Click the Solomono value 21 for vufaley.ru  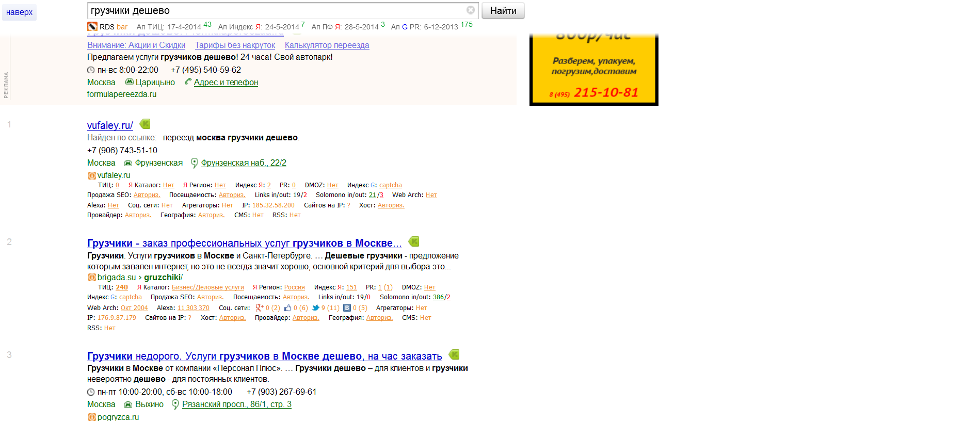[x=373, y=195]
